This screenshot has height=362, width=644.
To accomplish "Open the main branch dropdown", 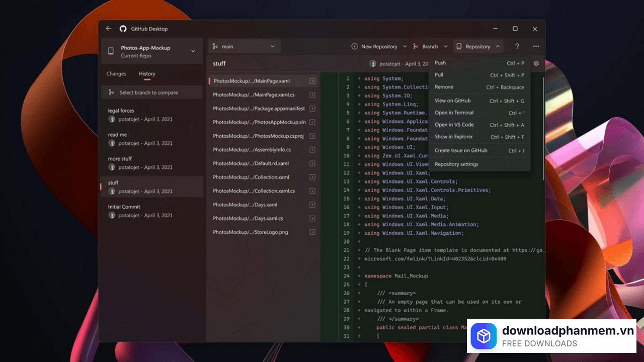I will [244, 46].
